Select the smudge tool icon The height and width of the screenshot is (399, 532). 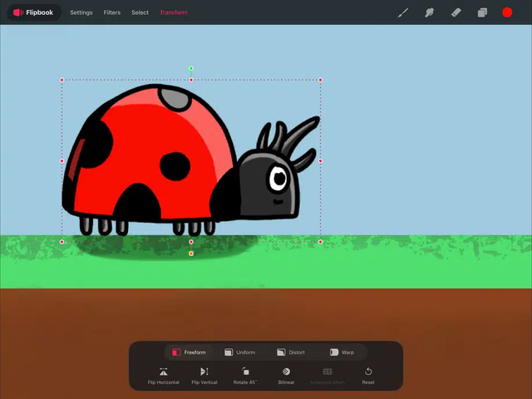[x=430, y=12]
